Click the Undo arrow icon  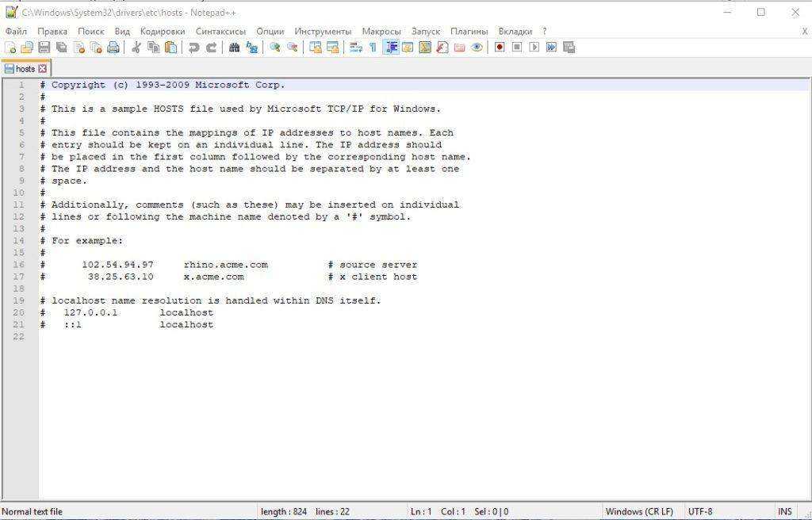point(193,48)
